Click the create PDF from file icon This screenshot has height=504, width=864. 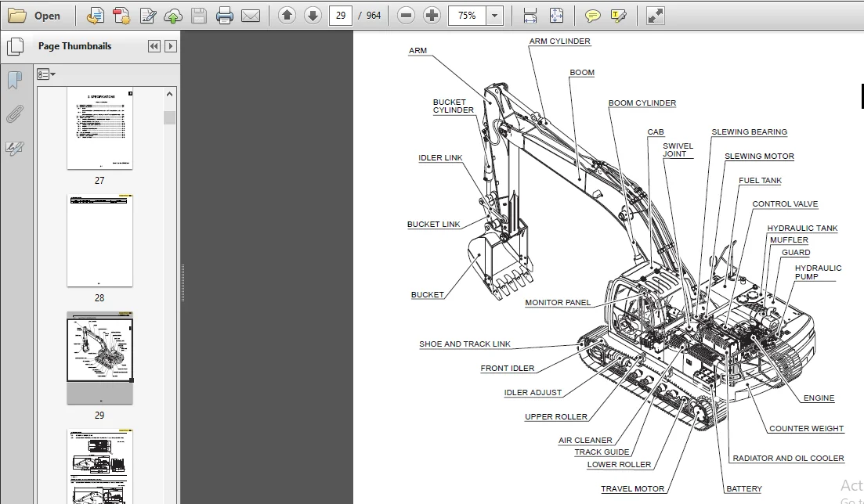coord(96,16)
